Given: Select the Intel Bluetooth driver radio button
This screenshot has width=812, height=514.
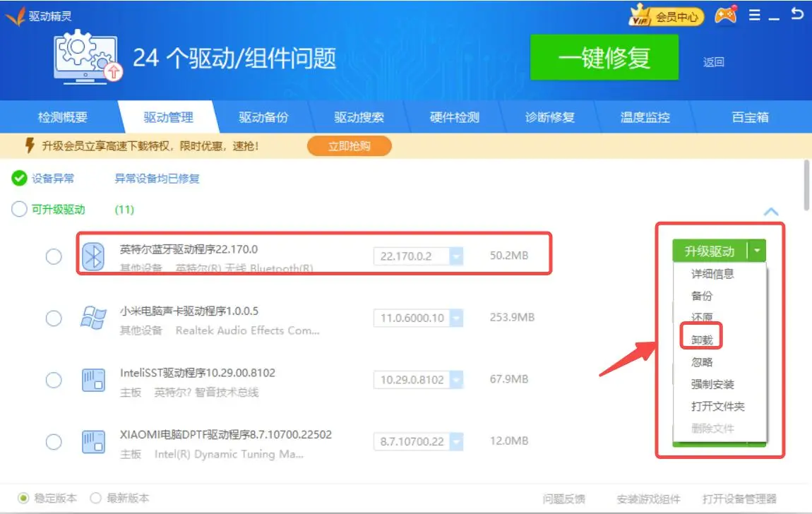Looking at the screenshot, I should point(54,257).
